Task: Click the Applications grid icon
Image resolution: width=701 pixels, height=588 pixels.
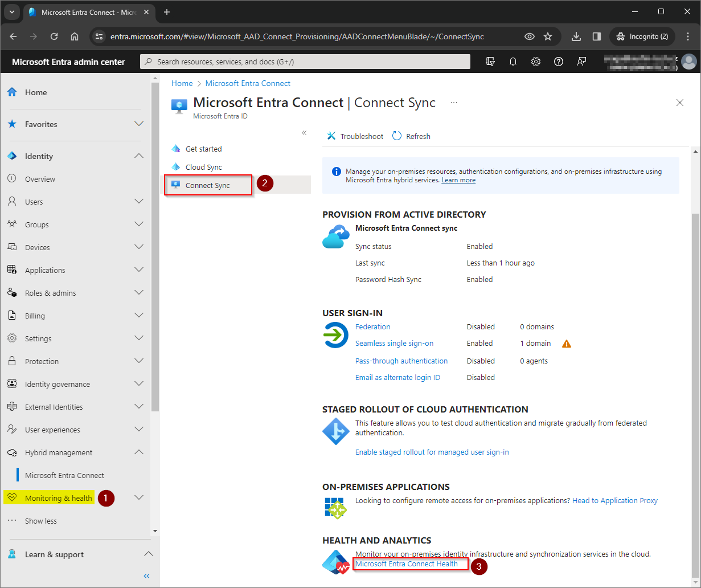Action: pyautogui.click(x=12, y=270)
